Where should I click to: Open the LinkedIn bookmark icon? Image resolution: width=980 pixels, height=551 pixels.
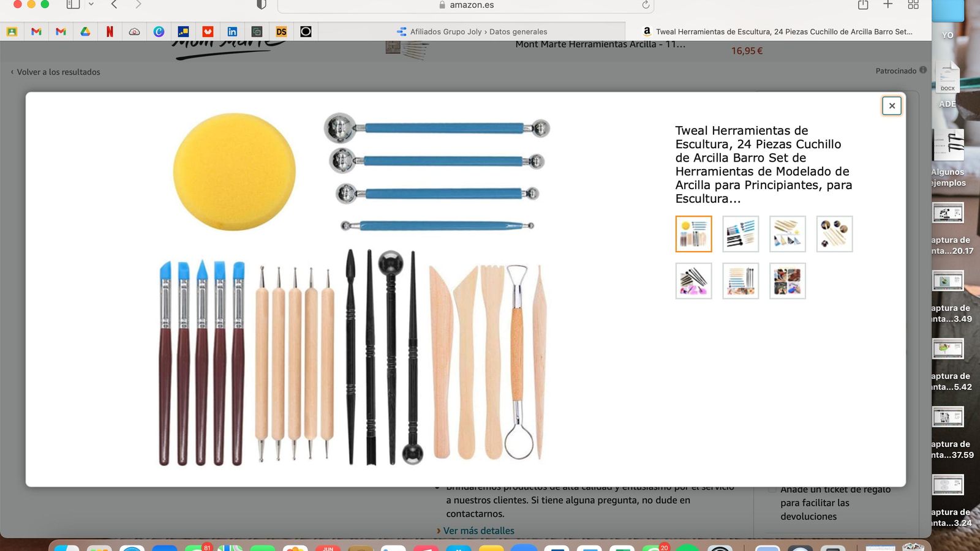point(232,32)
